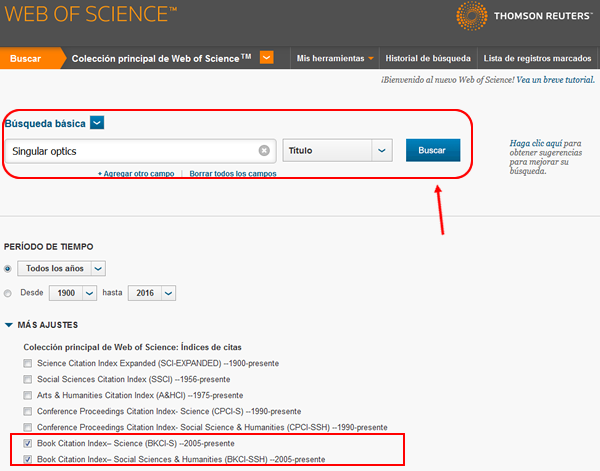
Task: Click the MÁS AJUSTES label
Action: [x=48, y=325]
